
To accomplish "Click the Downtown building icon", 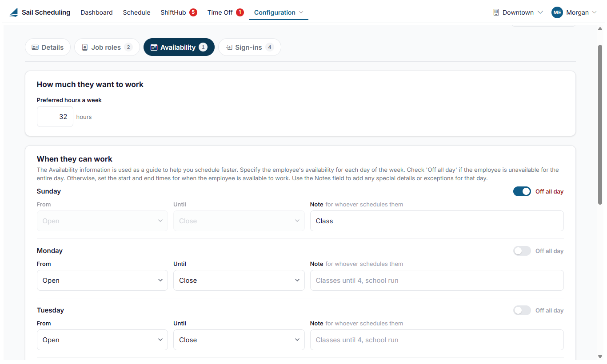I will coord(496,12).
